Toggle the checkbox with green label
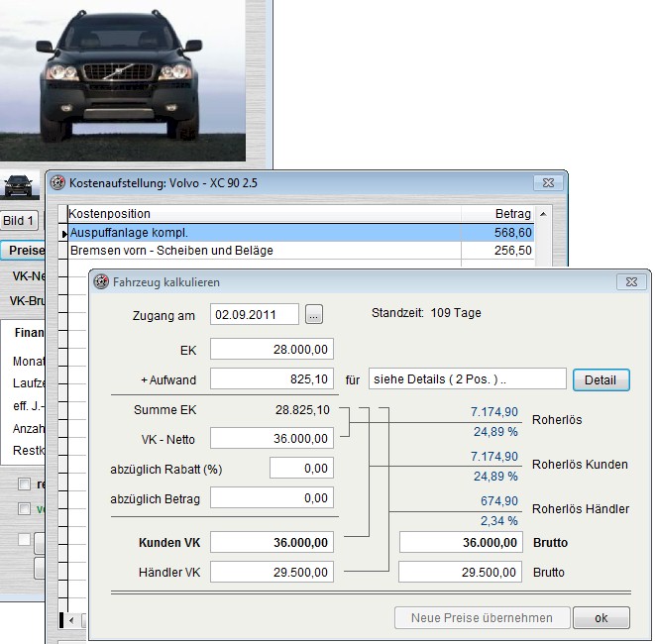This screenshot has width=655, height=644. (24, 508)
